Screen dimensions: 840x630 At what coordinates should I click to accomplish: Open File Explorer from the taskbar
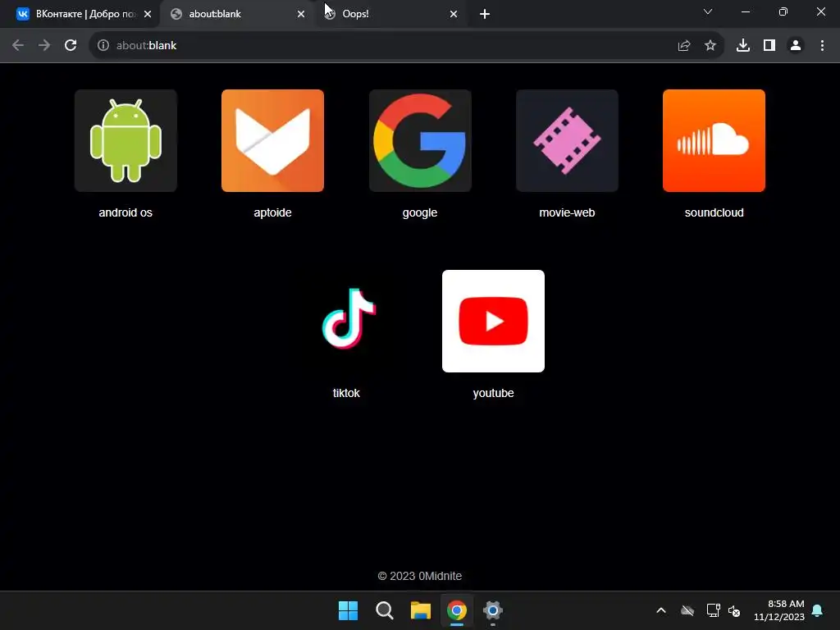[x=421, y=610]
